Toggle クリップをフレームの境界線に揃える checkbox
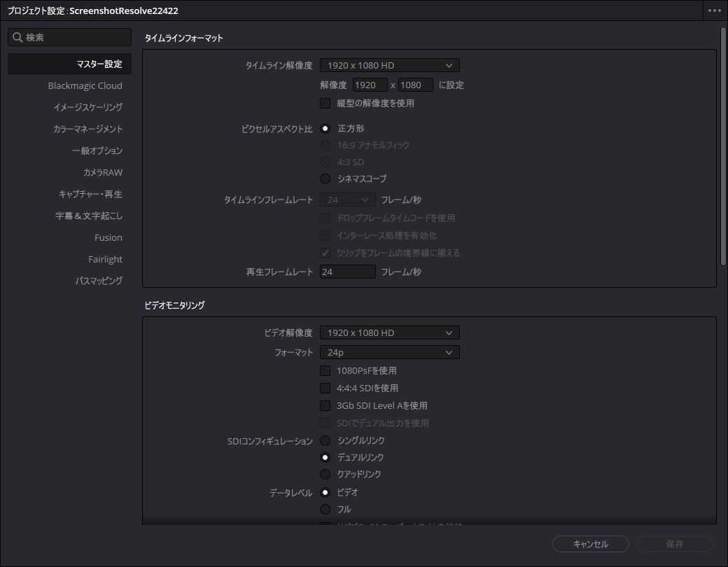Screen dimensions: 728x567 pos(325,253)
